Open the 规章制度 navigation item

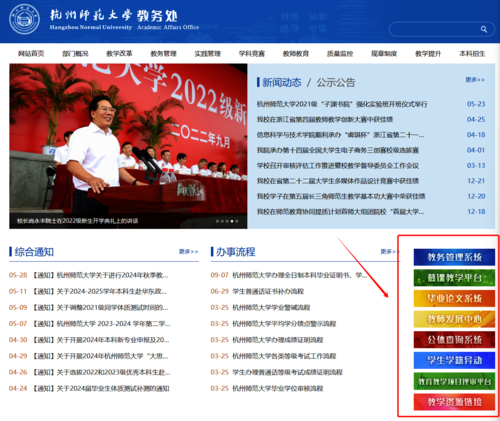point(384,53)
